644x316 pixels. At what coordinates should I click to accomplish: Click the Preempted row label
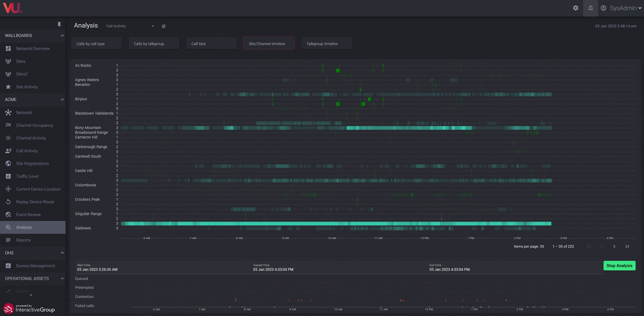[x=84, y=288]
